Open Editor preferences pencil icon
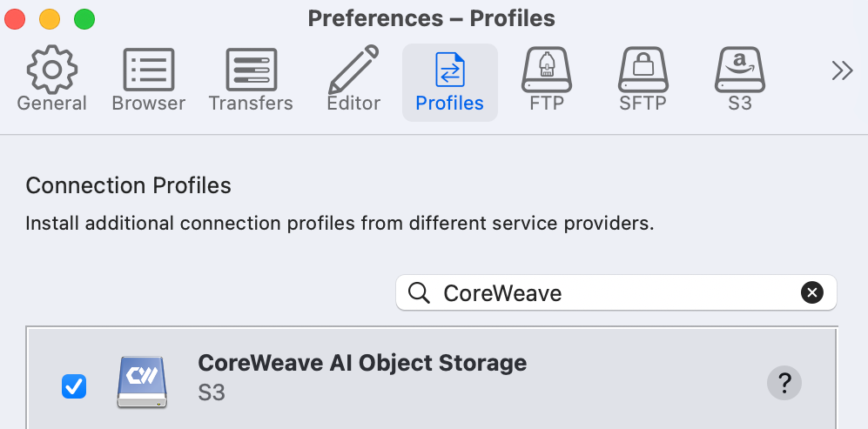868x429 pixels. click(x=353, y=70)
